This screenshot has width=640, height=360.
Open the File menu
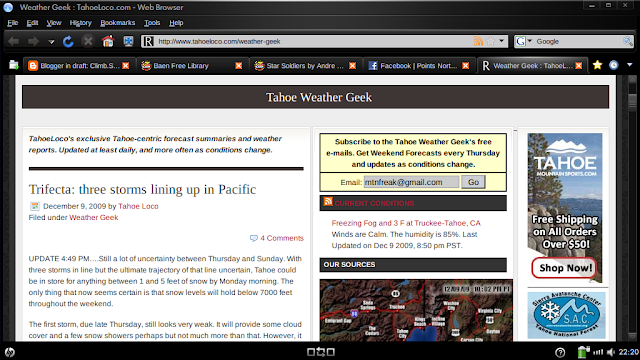tap(13, 23)
